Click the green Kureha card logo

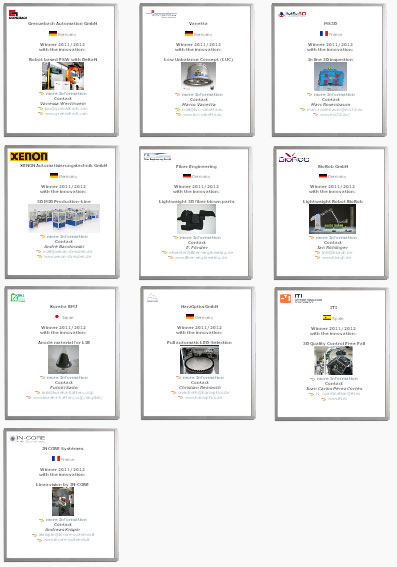click(18, 297)
